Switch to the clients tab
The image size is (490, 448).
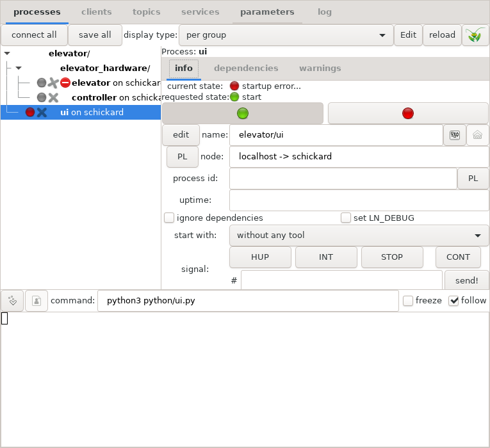(x=96, y=12)
